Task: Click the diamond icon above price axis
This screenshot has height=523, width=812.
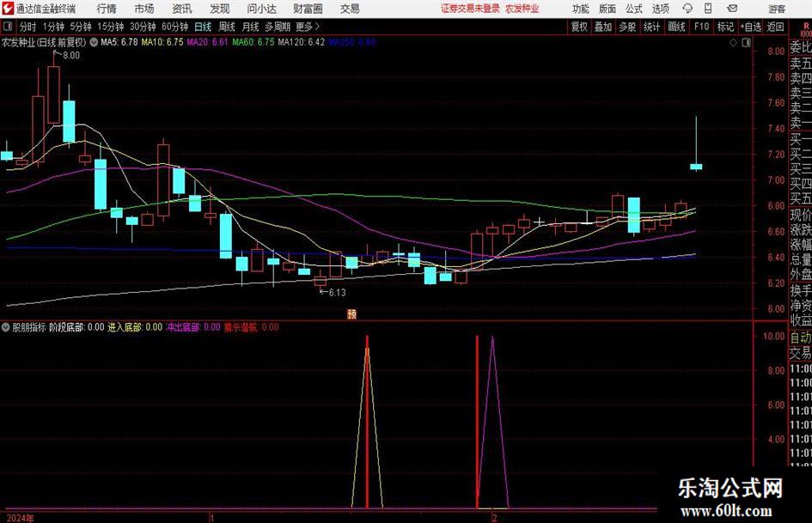Action: coord(733,43)
